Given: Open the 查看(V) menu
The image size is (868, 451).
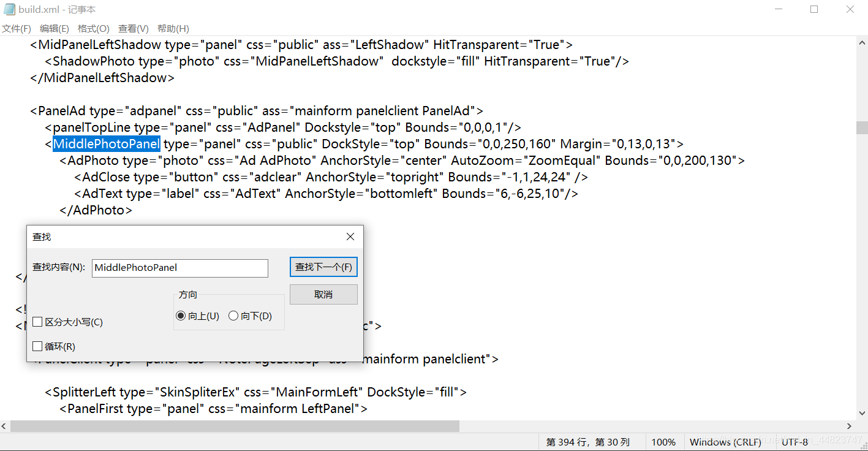Looking at the screenshot, I should (x=134, y=29).
